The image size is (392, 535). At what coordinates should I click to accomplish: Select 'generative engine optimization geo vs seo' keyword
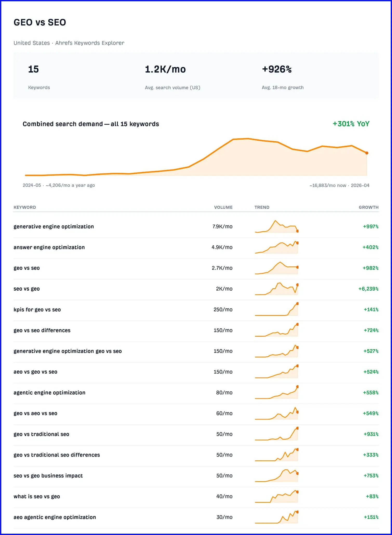coord(68,351)
